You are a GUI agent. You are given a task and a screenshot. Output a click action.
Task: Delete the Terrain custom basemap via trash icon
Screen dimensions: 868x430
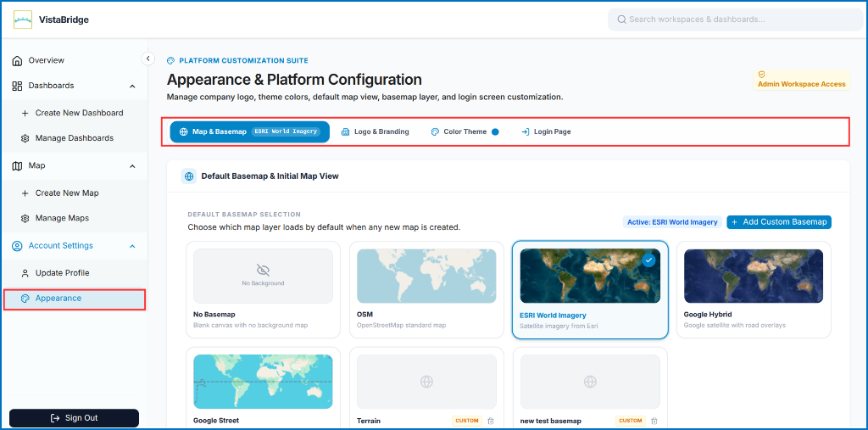tap(491, 421)
